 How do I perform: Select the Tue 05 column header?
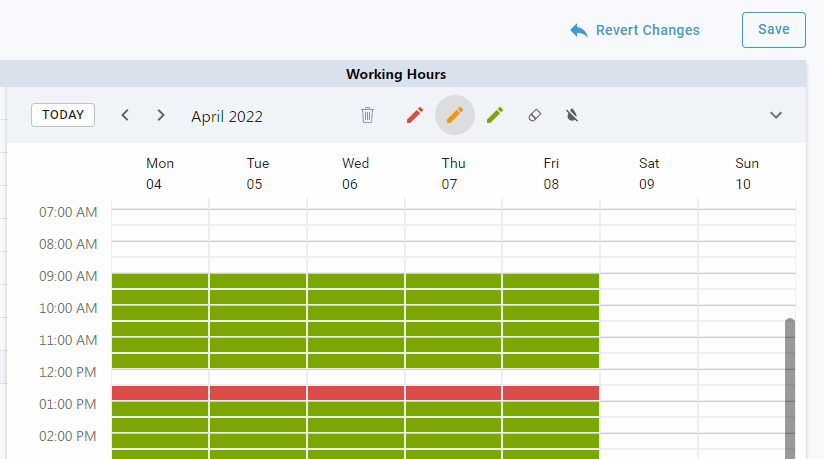[x=258, y=174]
